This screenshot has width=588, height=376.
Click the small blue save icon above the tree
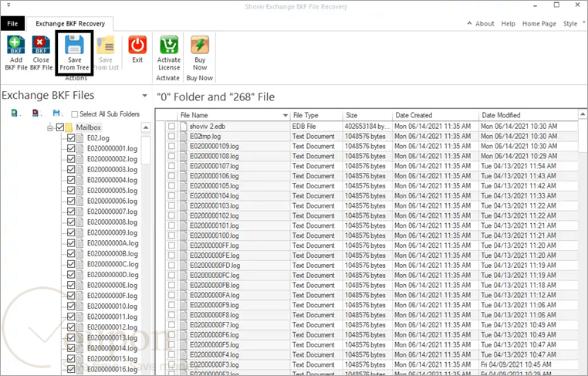click(56, 113)
